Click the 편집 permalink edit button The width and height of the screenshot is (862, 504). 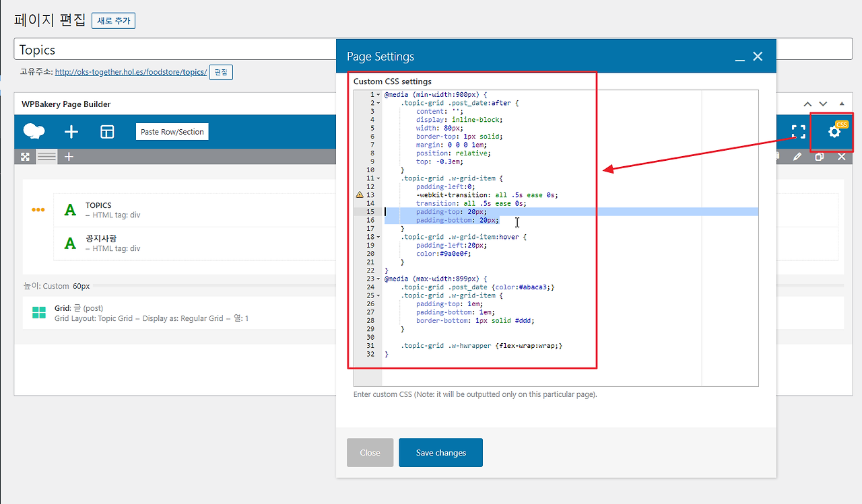coord(221,72)
